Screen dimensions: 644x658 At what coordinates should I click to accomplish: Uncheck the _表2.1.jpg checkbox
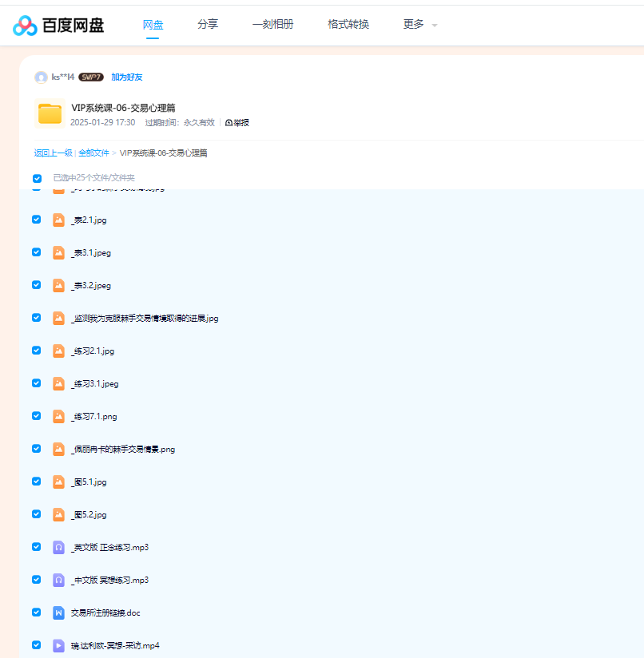[37, 220]
